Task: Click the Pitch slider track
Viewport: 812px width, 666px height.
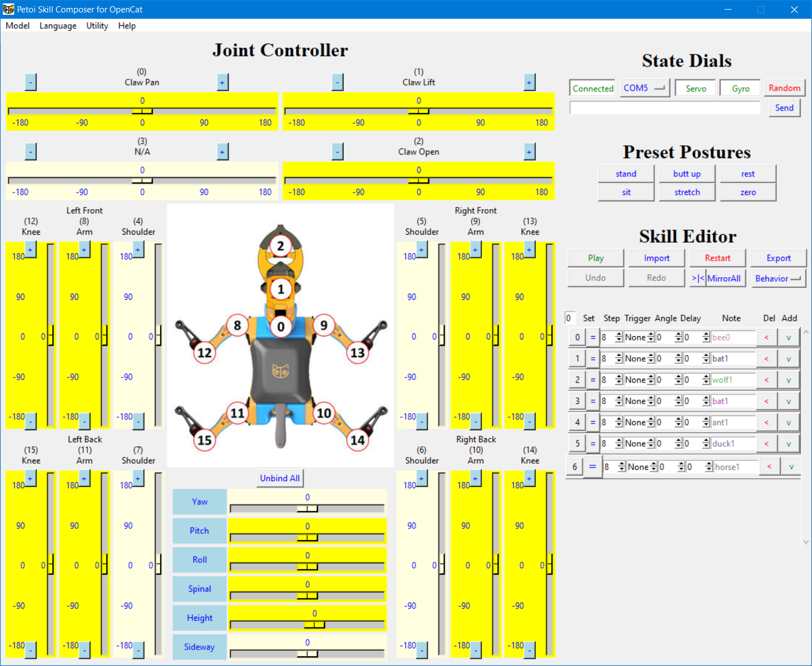Action: 307,537
